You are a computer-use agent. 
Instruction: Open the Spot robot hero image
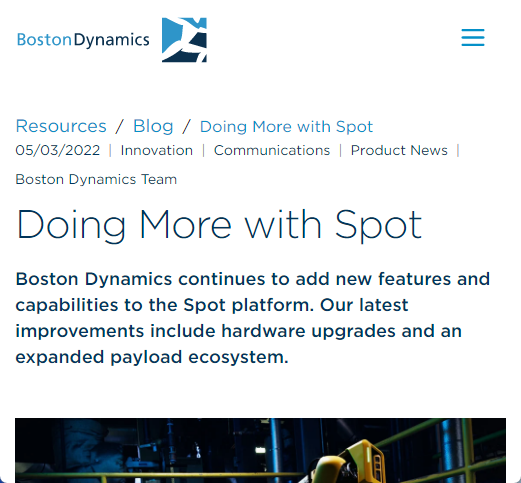(x=260, y=450)
